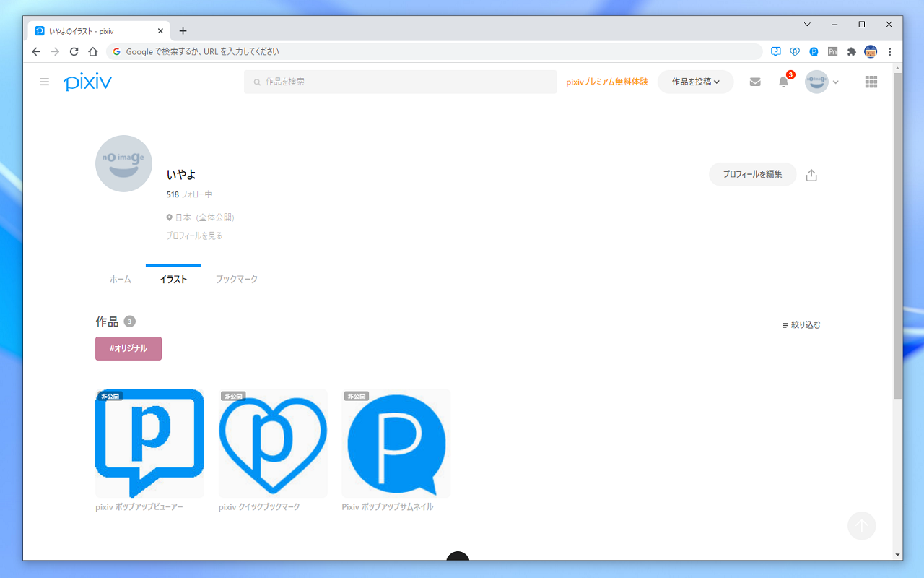The height and width of the screenshot is (578, 924).
Task: Focus the 作品を検索 search field
Action: [x=400, y=82]
